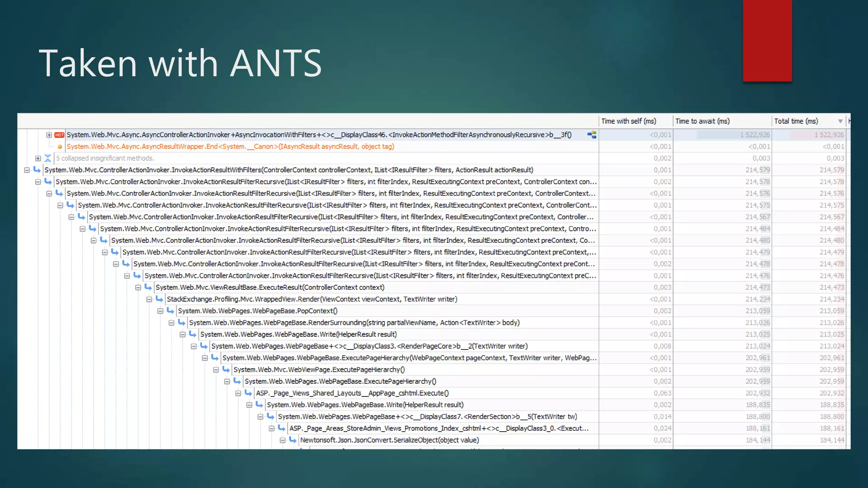Screen dimensions: 868x488
Task: Click the blue arrow icon beside WebPageBase.PopContext
Action: (x=170, y=311)
